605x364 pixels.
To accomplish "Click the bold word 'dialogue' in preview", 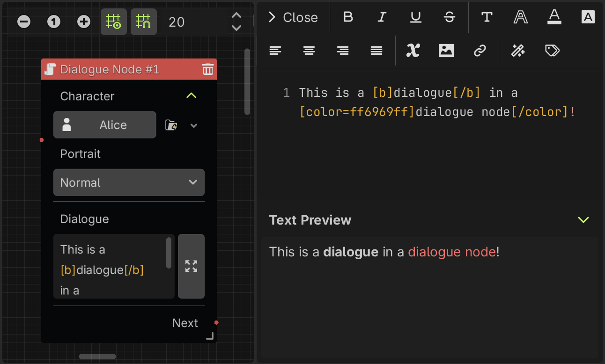I will (351, 252).
